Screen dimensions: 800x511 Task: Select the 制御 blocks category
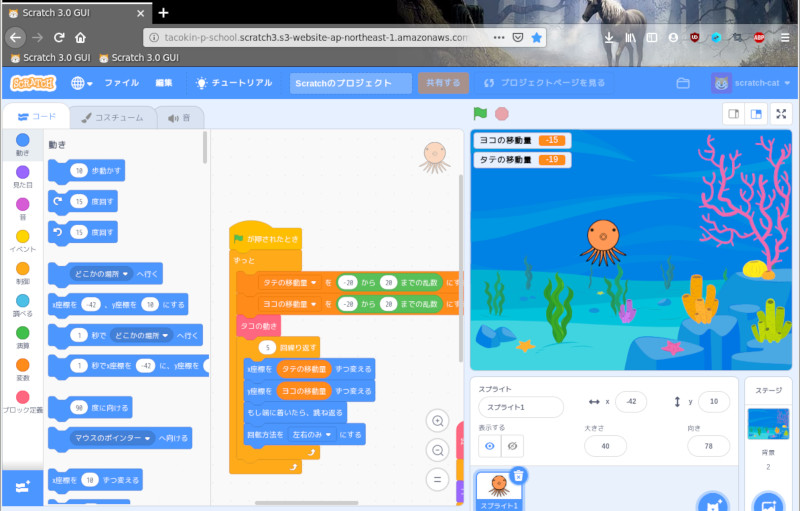coord(22,273)
